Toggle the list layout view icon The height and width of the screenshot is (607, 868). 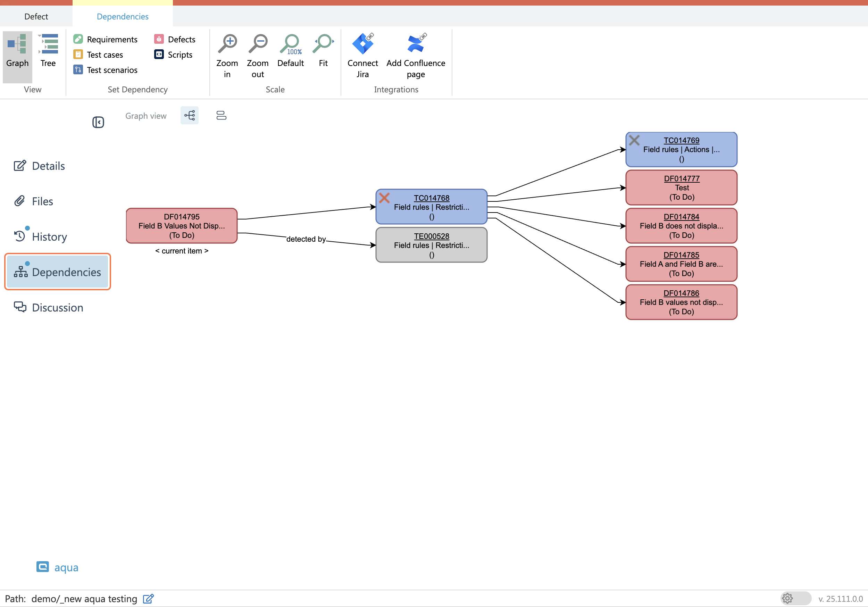[x=221, y=115]
